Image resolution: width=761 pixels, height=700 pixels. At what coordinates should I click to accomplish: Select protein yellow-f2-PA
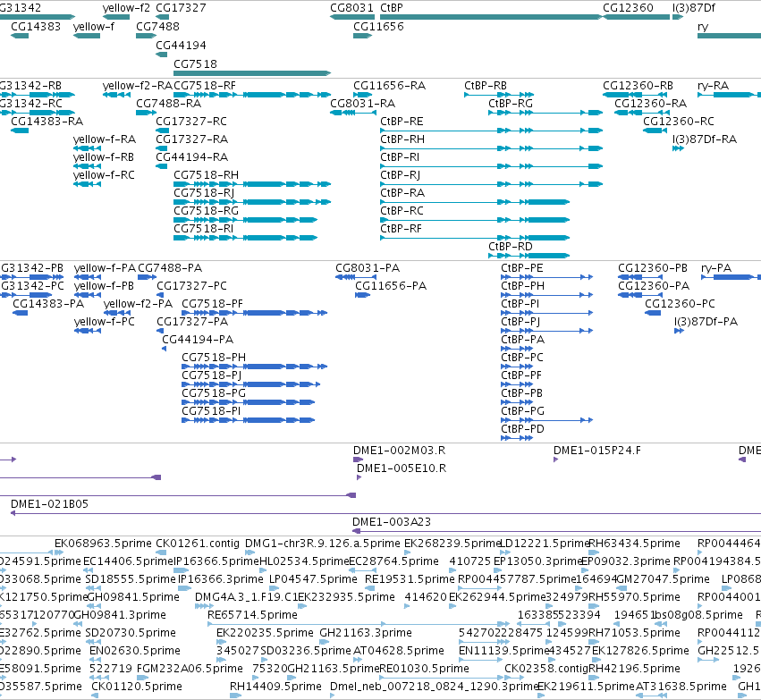(138, 304)
